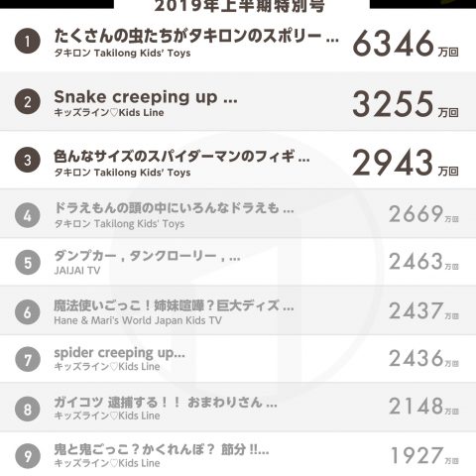Select Hane & Mari's World Japan Kids TV channel
Viewport: 476px width, 476px height.
(x=138, y=320)
